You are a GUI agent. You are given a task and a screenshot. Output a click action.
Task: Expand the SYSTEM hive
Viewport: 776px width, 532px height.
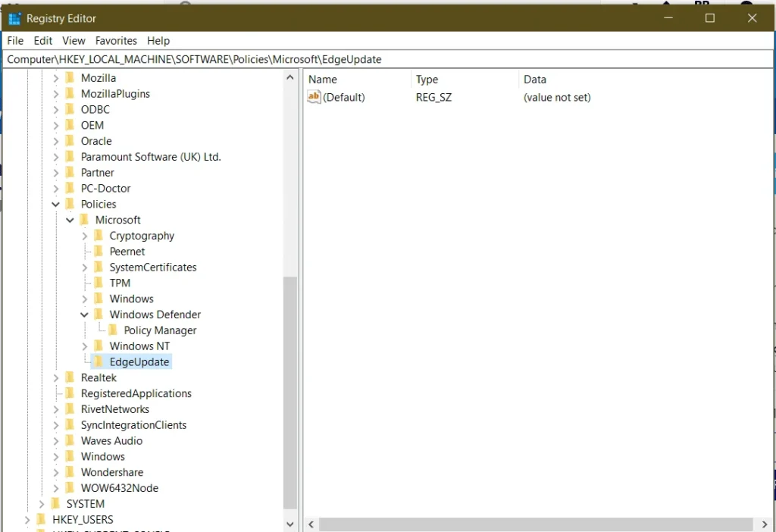point(41,504)
